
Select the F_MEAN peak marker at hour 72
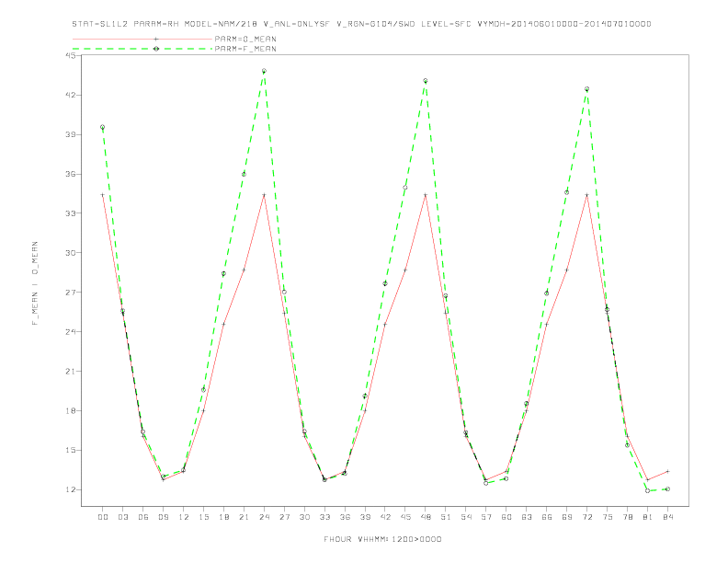(x=586, y=88)
